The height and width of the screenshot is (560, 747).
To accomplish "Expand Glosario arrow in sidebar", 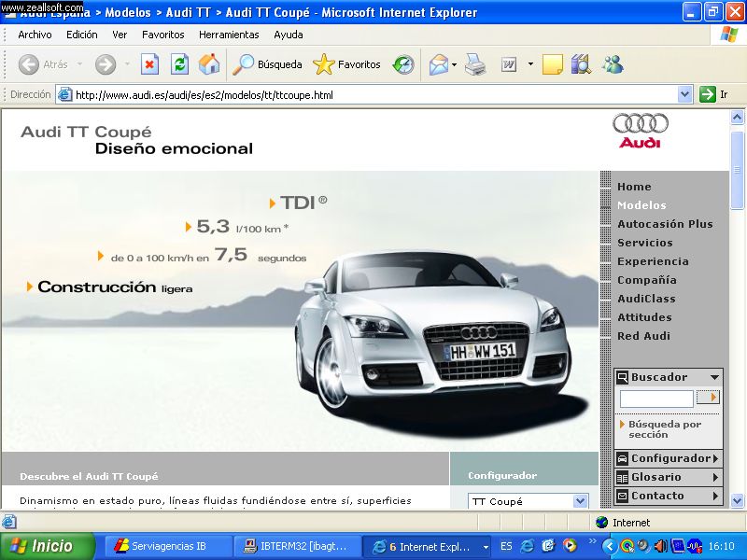I will pyautogui.click(x=715, y=477).
